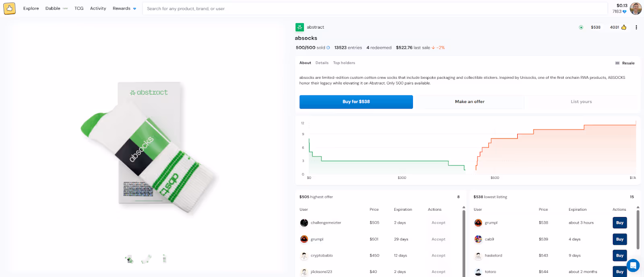Screen dimensions: 644x277
Task: Click haskelord's avatar
Action: click(x=478, y=256)
